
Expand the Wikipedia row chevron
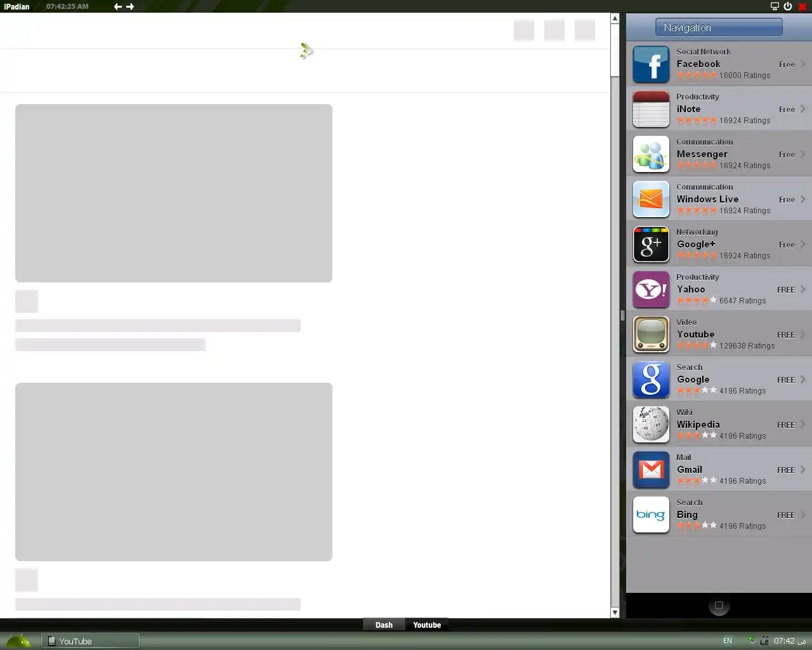[803, 425]
